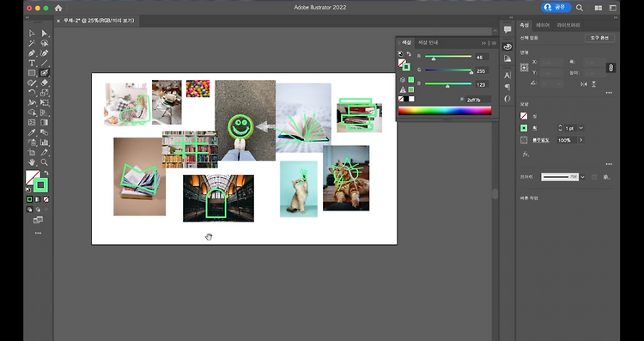Open the Paragraph panel pilcrow icon

507,87
